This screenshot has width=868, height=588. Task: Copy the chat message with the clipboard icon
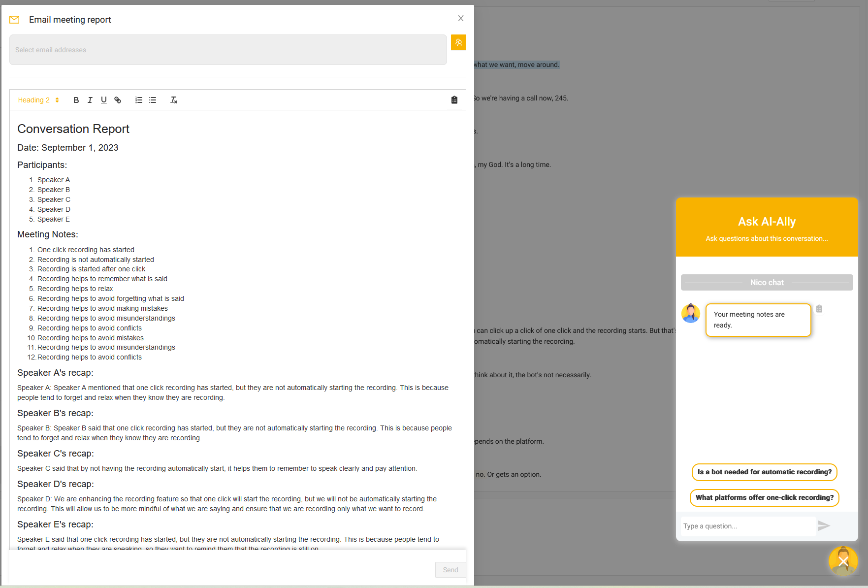pos(819,309)
